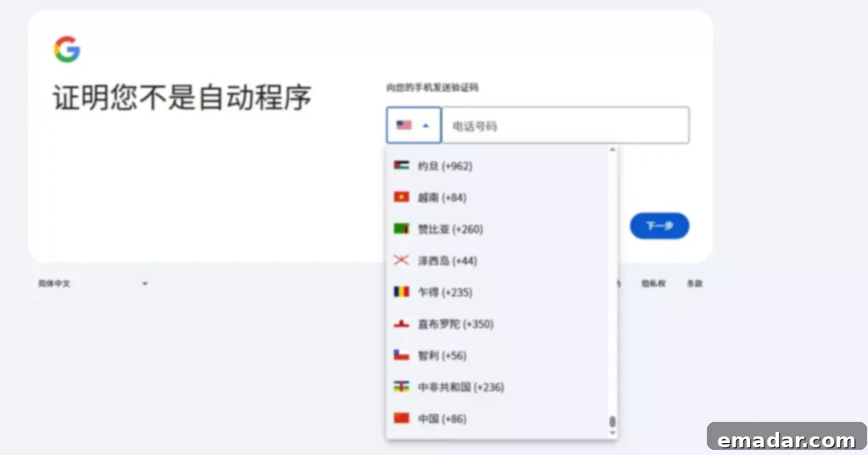Open the country code flag dropdown
Viewport: 868px width, 455px height.
[x=414, y=125]
